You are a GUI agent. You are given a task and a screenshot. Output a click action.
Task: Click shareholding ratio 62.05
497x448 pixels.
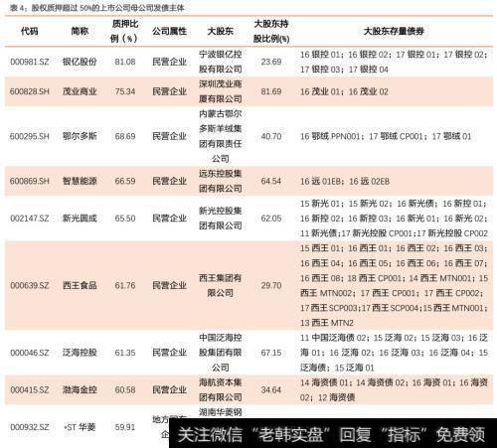click(x=271, y=219)
